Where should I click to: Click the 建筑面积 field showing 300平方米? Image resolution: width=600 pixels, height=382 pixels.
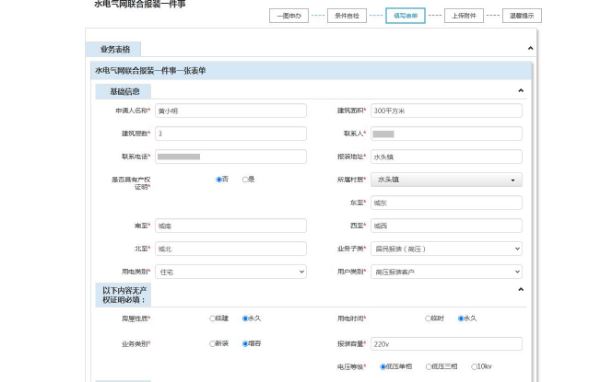tap(446, 111)
